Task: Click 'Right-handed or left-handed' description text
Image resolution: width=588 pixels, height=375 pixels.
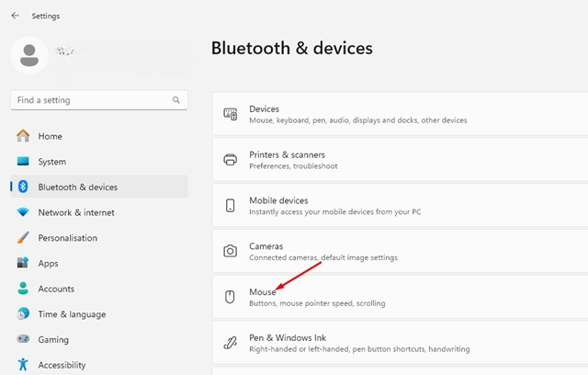Action: [x=359, y=349]
